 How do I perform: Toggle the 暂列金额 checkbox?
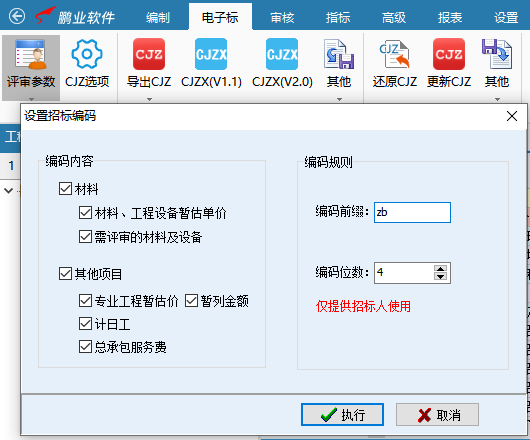pyautogui.click(x=191, y=300)
